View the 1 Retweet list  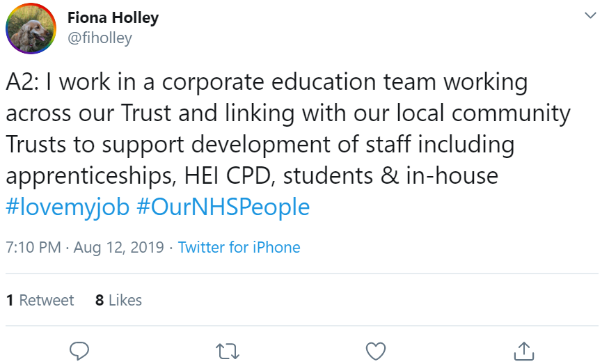(40, 300)
